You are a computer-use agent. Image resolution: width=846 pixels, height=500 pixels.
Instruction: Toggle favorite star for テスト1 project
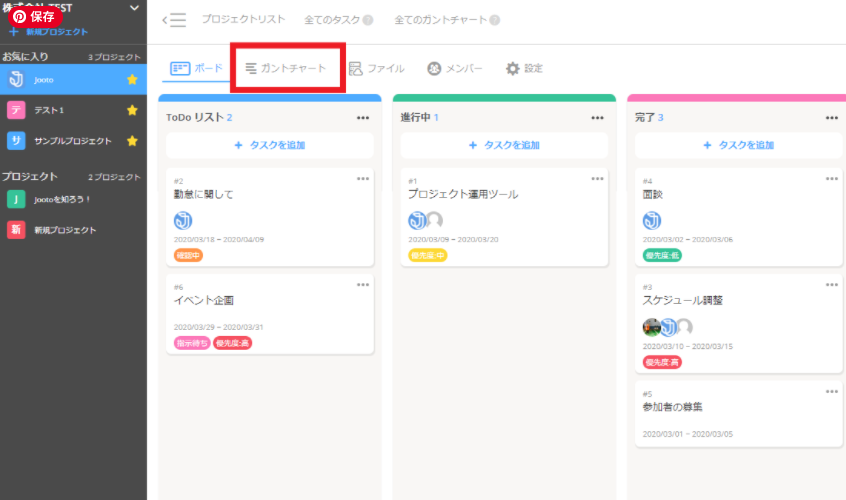[132, 110]
